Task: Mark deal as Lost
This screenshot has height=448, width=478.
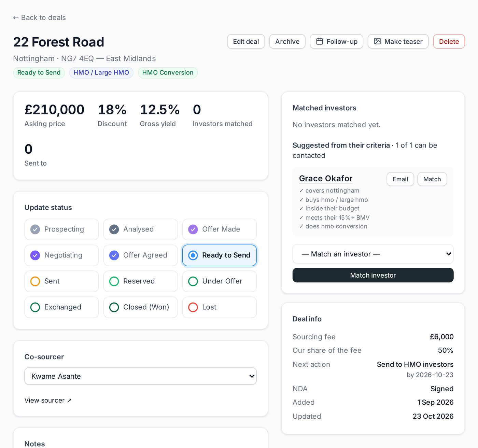Action: pyautogui.click(x=220, y=307)
